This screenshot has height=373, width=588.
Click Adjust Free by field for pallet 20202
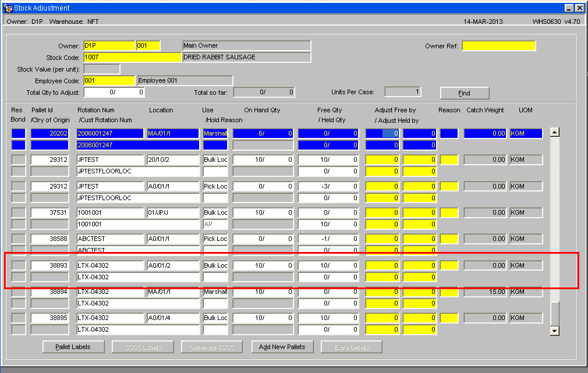[x=382, y=133]
